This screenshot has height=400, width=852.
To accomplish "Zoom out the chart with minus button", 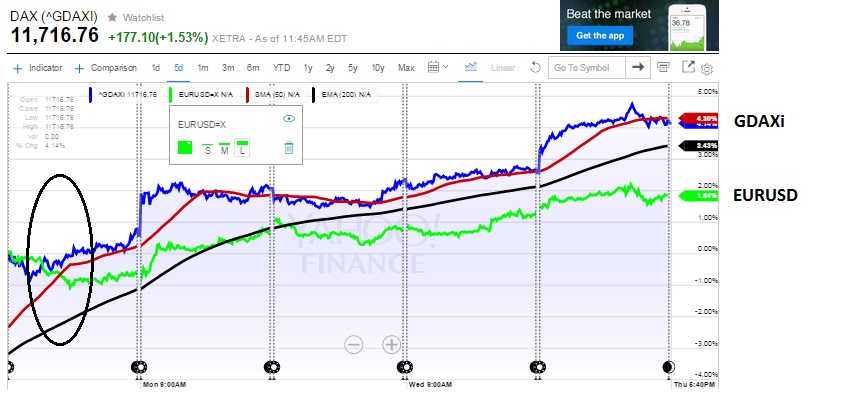I will [354, 345].
